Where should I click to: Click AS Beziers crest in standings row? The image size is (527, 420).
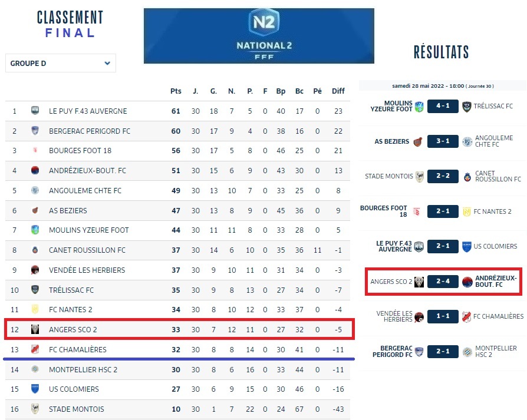coord(35,210)
